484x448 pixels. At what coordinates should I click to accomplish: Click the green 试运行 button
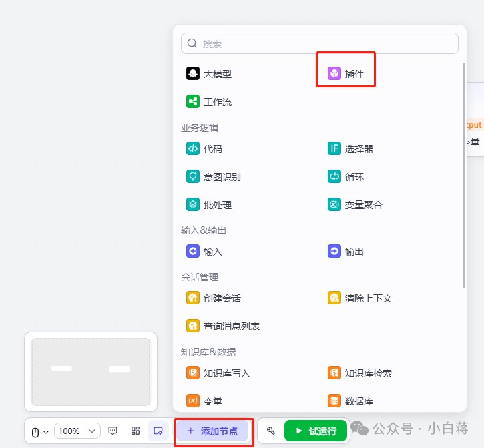pos(316,431)
